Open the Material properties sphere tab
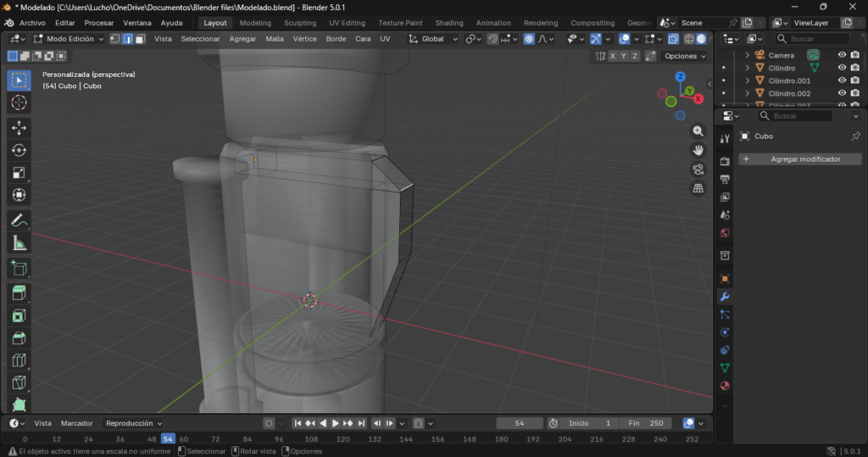The width and height of the screenshot is (868, 457). [725, 386]
